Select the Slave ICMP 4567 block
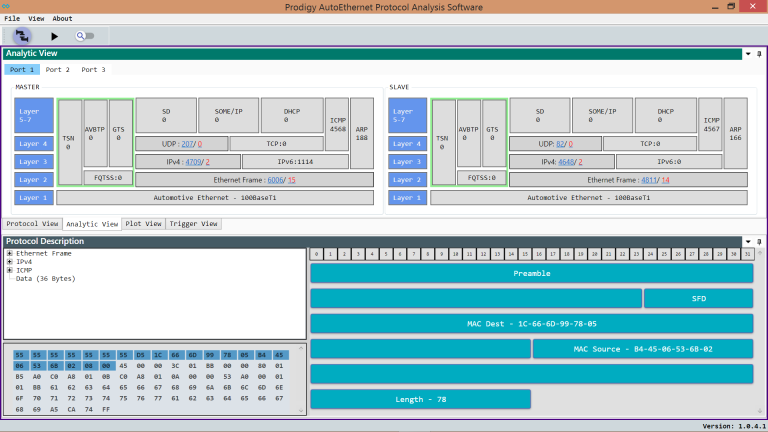 click(710, 124)
